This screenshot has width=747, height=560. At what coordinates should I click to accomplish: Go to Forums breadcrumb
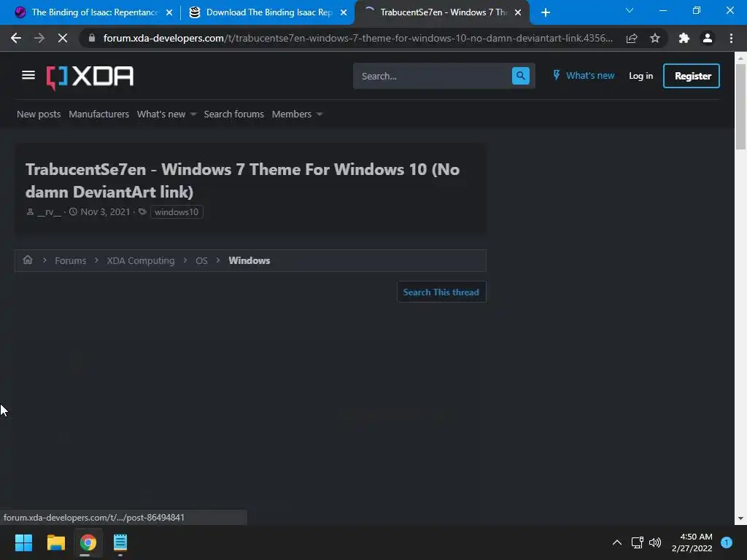click(x=71, y=260)
